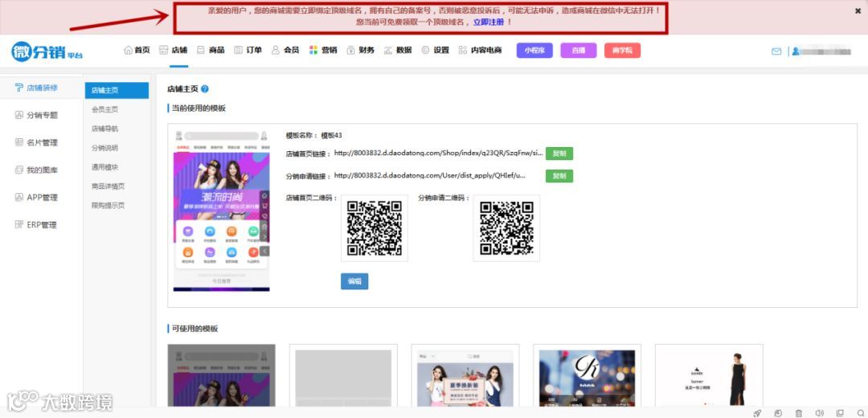868x418 pixels.
Task: Select the black-dress fifth available template
Action: 709,376
